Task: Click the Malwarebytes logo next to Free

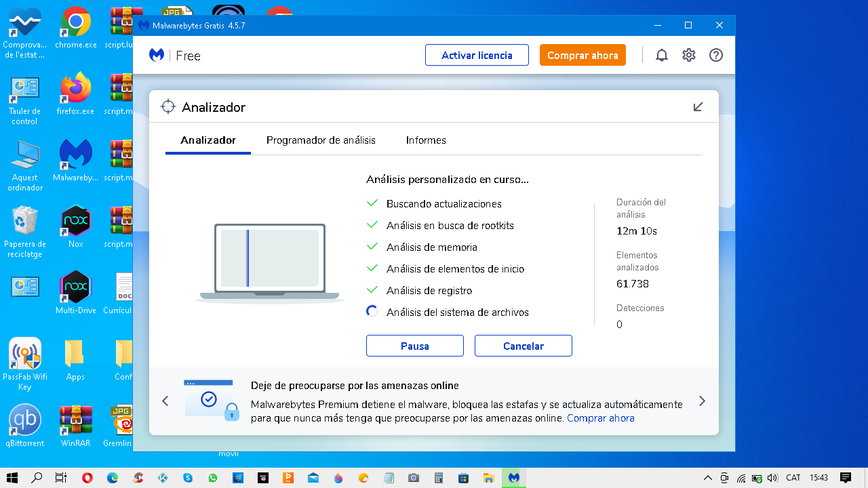Action: (157, 56)
